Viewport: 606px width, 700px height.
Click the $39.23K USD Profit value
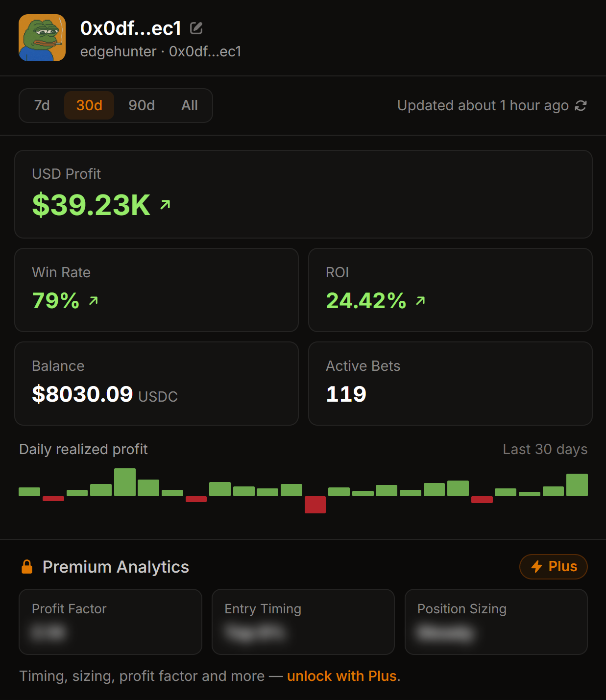91,205
